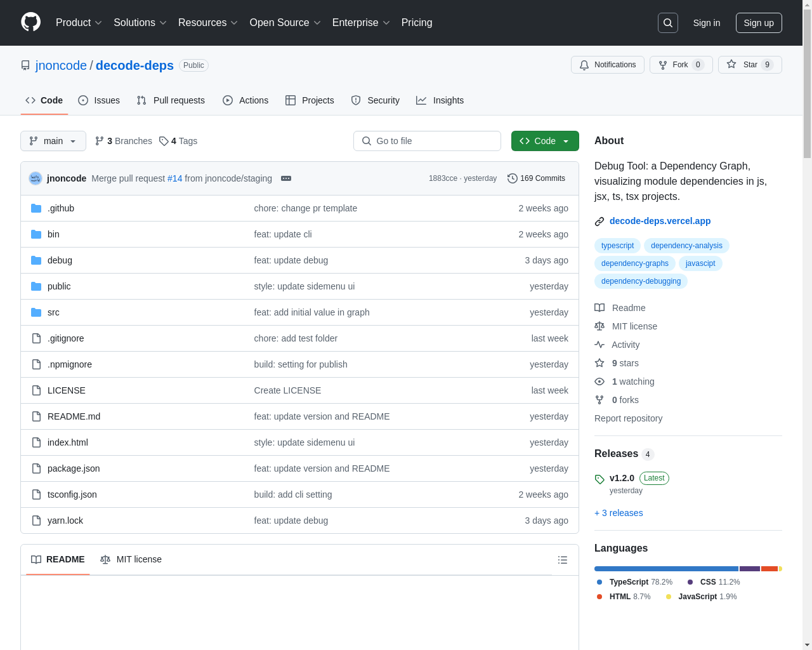Click the src folder icon
The image size is (812, 650).
pos(36,312)
